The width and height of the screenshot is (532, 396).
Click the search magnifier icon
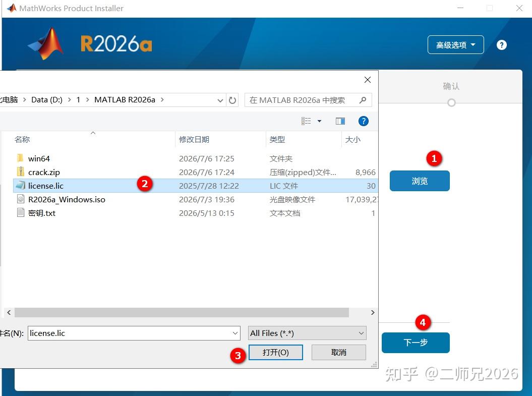click(363, 100)
